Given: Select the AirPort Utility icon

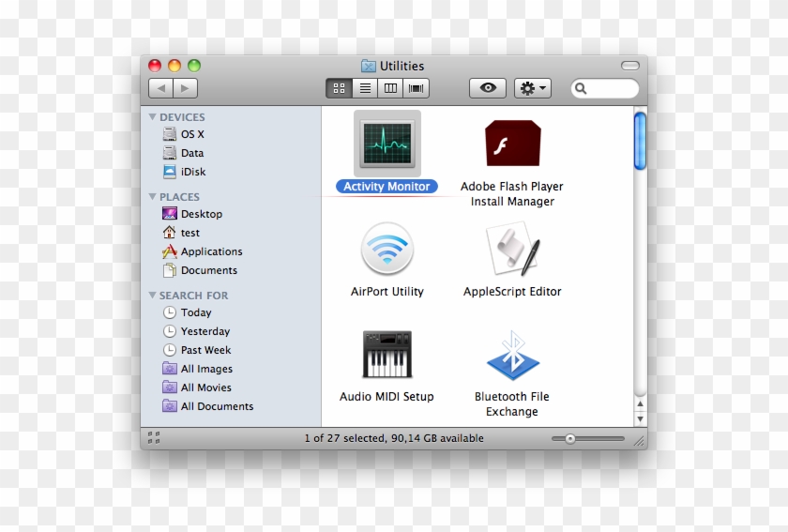Looking at the screenshot, I should [x=386, y=249].
